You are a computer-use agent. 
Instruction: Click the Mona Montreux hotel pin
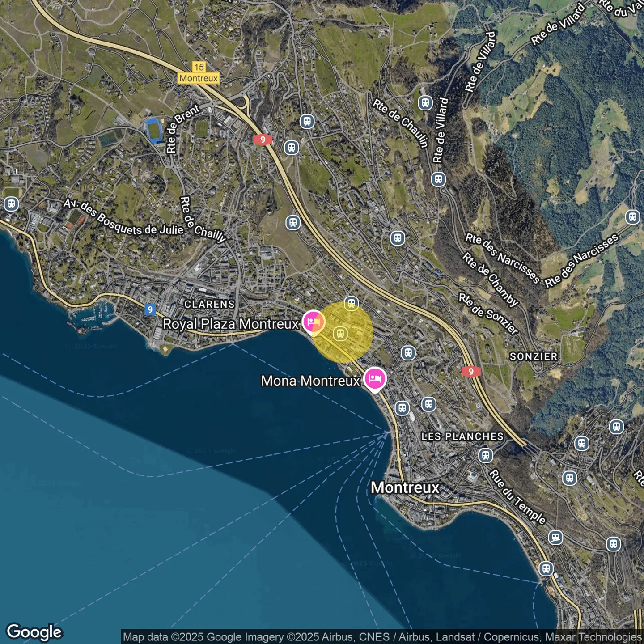click(375, 378)
